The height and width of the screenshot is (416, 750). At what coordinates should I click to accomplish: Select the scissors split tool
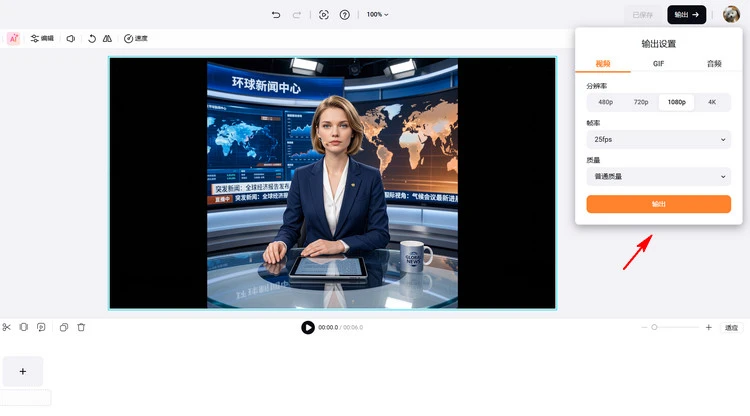pos(7,327)
